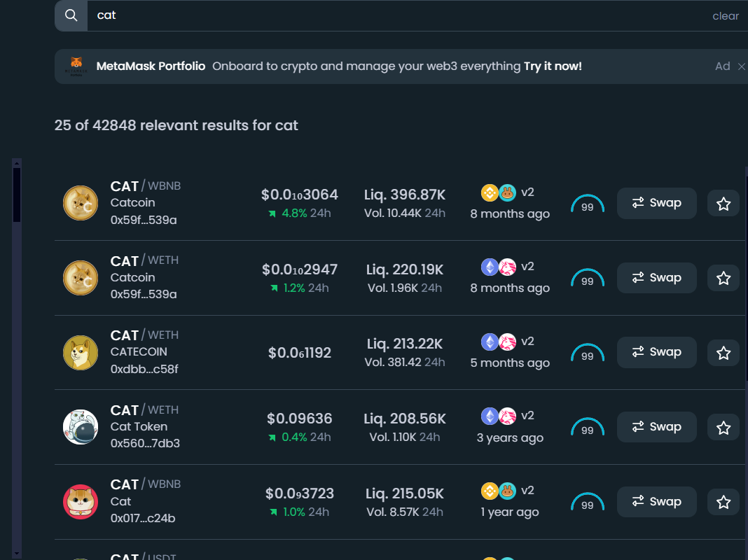
Task: Clear the search query
Action: (725, 15)
